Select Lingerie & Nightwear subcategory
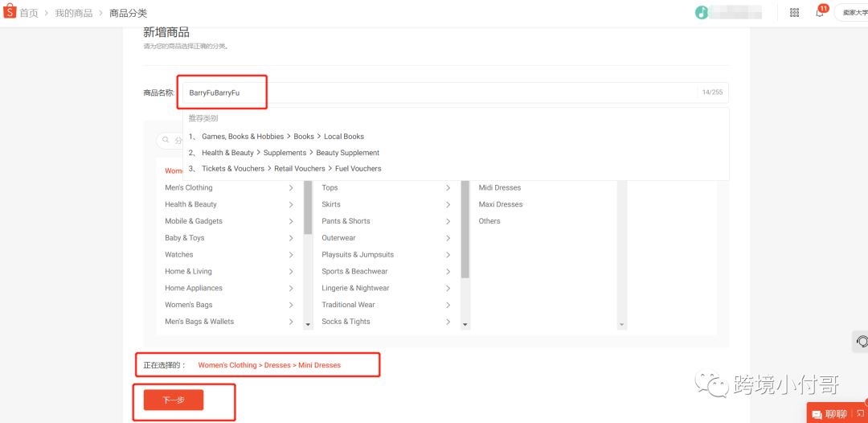 355,288
